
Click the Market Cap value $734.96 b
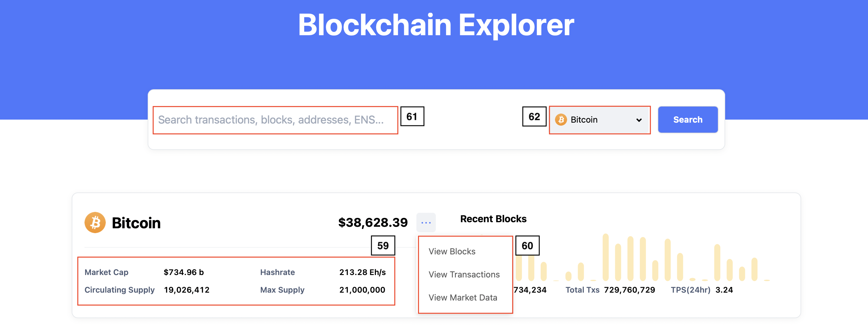[184, 272]
